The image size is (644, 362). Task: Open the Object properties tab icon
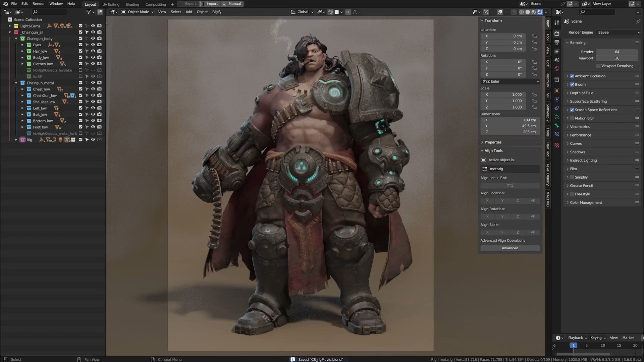click(x=557, y=90)
